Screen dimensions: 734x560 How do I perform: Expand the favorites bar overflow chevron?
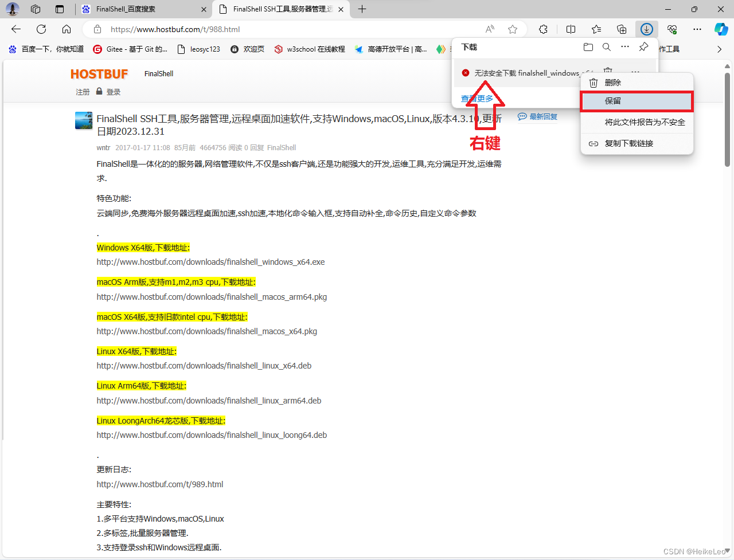pos(720,49)
